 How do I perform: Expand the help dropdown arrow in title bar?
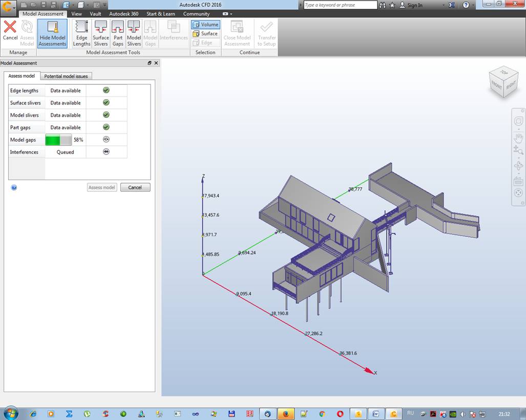click(x=475, y=5)
